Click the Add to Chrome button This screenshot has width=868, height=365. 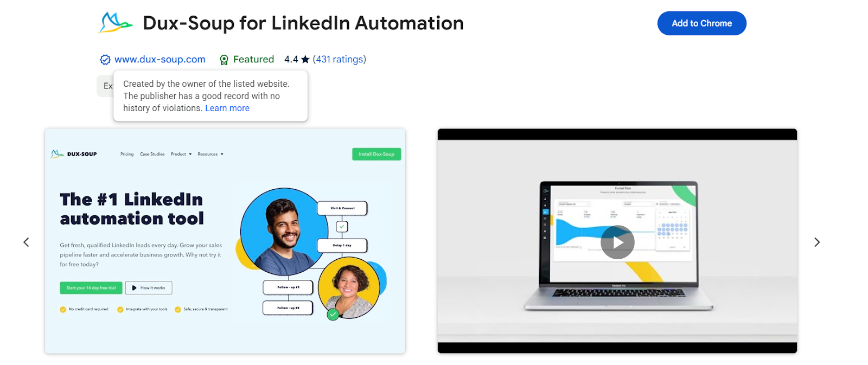coord(702,23)
